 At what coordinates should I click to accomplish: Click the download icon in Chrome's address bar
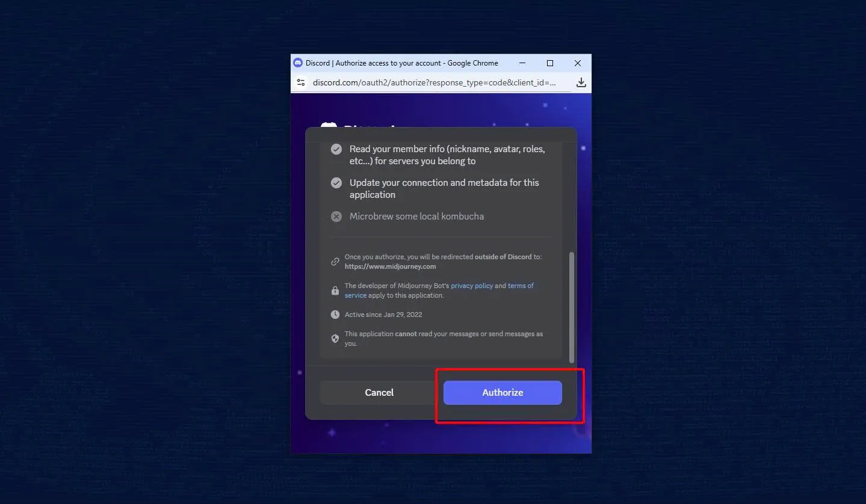[581, 82]
